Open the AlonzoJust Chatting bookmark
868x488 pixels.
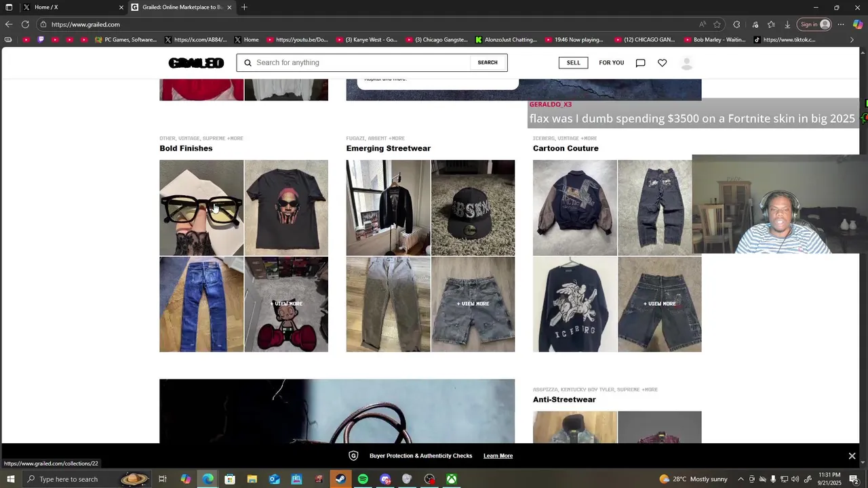point(507,40)
